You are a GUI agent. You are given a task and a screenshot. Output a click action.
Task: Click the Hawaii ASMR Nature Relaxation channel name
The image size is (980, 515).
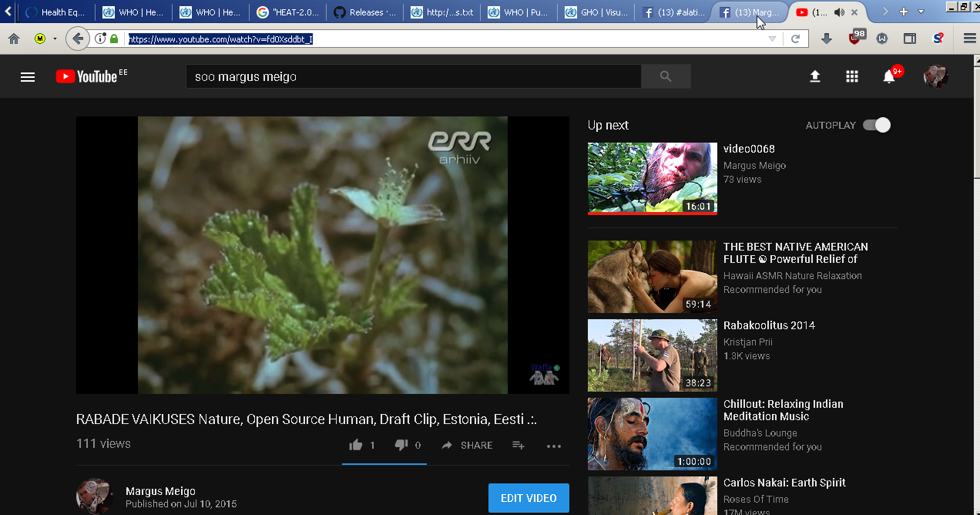793,276
